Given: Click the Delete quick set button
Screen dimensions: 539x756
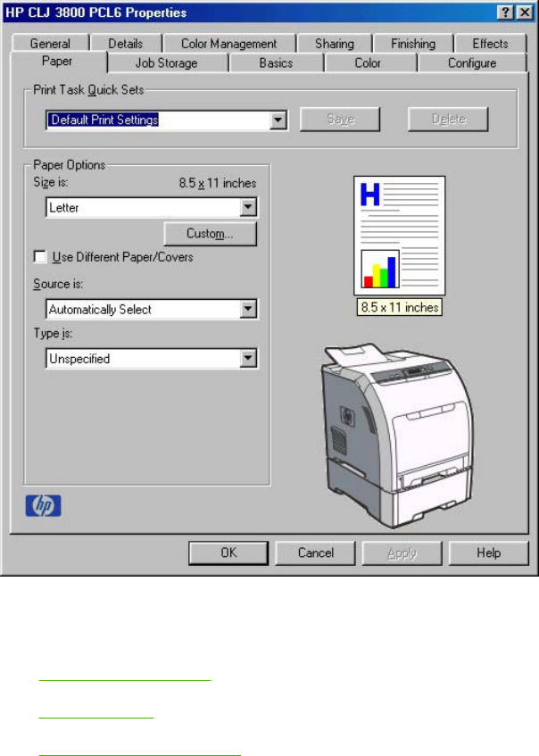Looking at the screenshot, I should point(448,119).
